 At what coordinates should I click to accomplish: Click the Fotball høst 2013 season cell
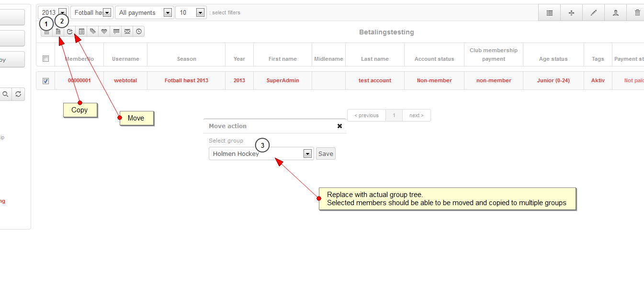186,80
